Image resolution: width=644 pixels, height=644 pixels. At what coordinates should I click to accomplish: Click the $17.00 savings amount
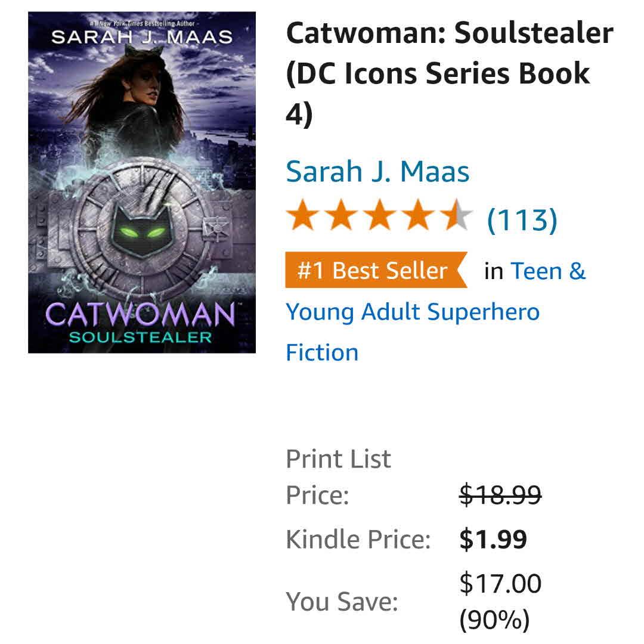click(500, 583)
